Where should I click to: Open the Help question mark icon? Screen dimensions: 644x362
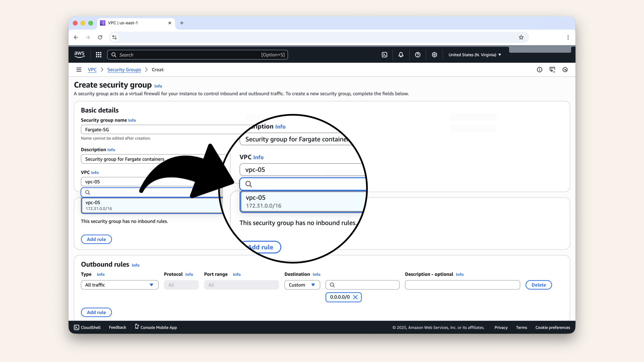point(418,55)
